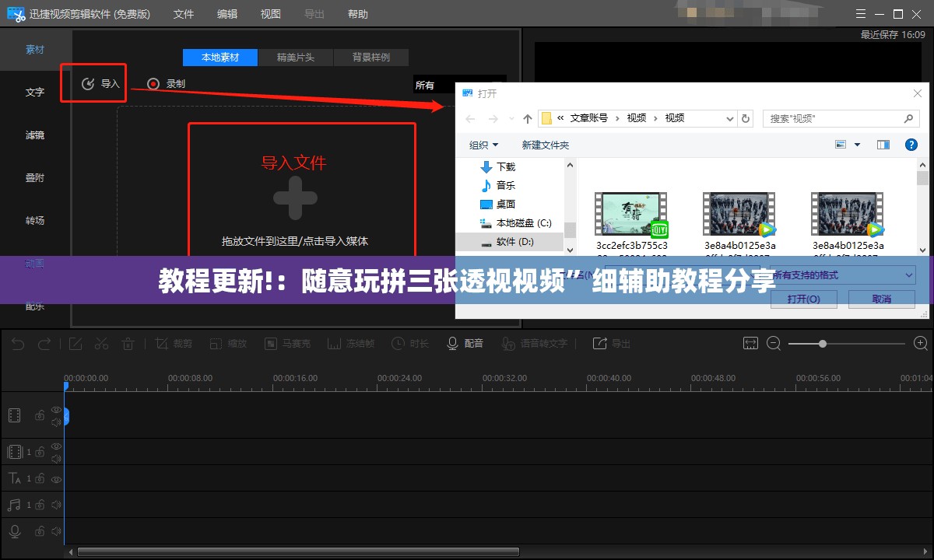Click 新建文件夹 in the dialog

546,145
